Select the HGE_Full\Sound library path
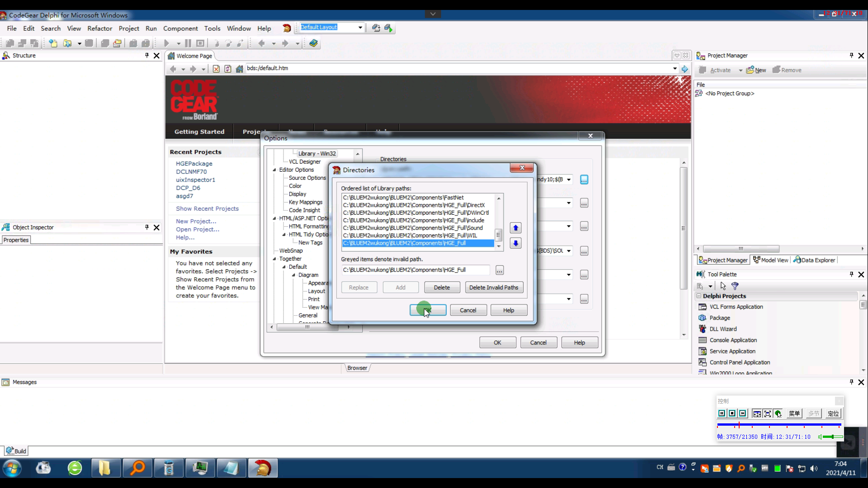 (418, 228)
